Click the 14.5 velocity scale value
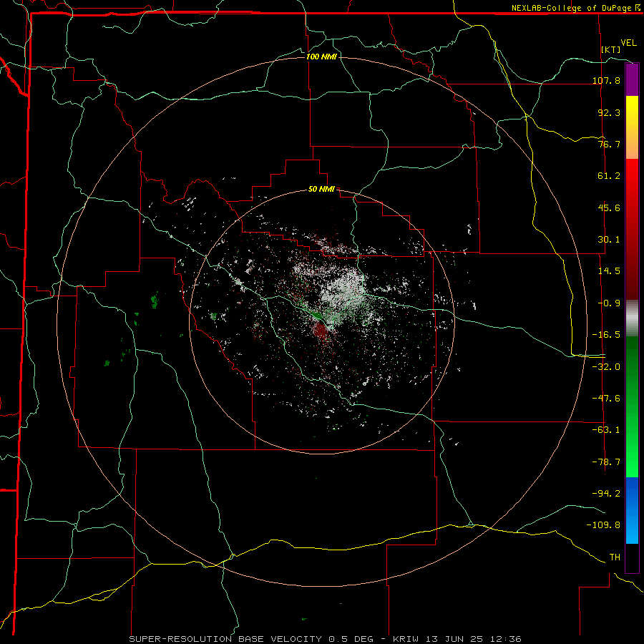This screenshot has width=644, height=644. tap(609, 271)
